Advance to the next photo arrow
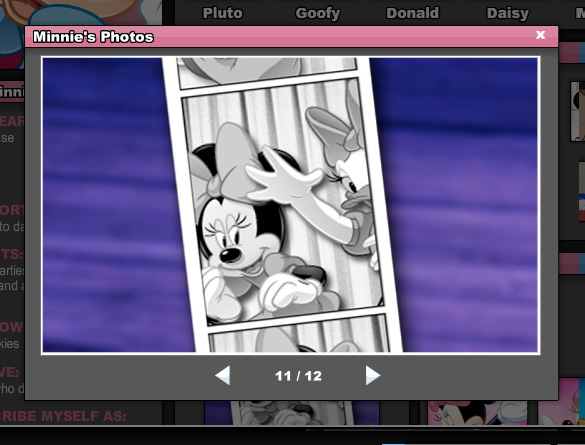585x445 pixels. tap(373, 375)
